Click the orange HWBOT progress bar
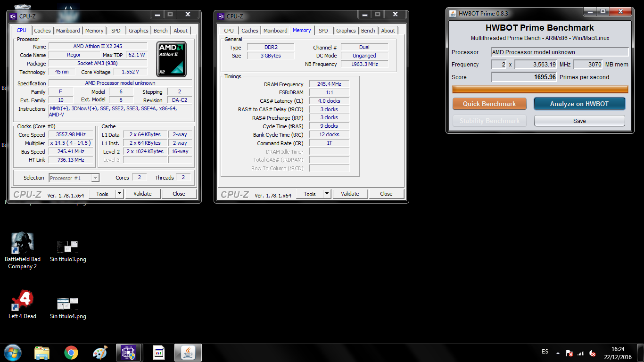This screenshot has height=362, width=644. pyautogui.click(x=540, y=89)
